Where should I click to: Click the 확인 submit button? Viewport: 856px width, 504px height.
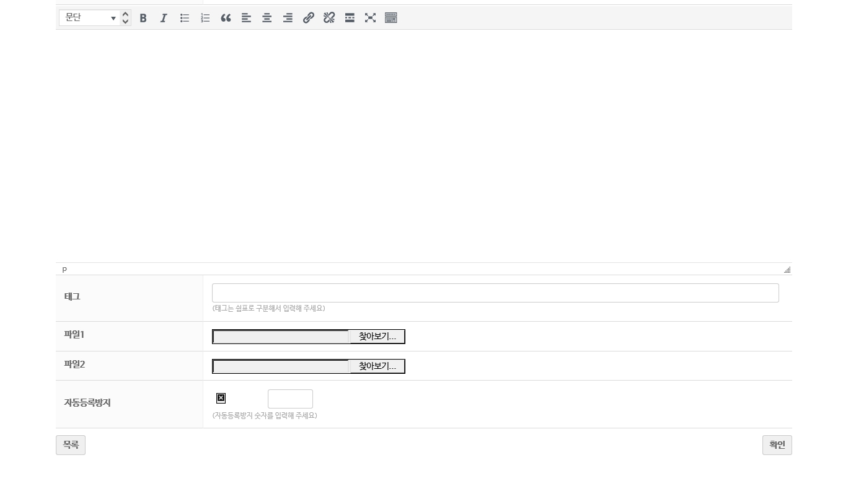click(x=777, y=445)
